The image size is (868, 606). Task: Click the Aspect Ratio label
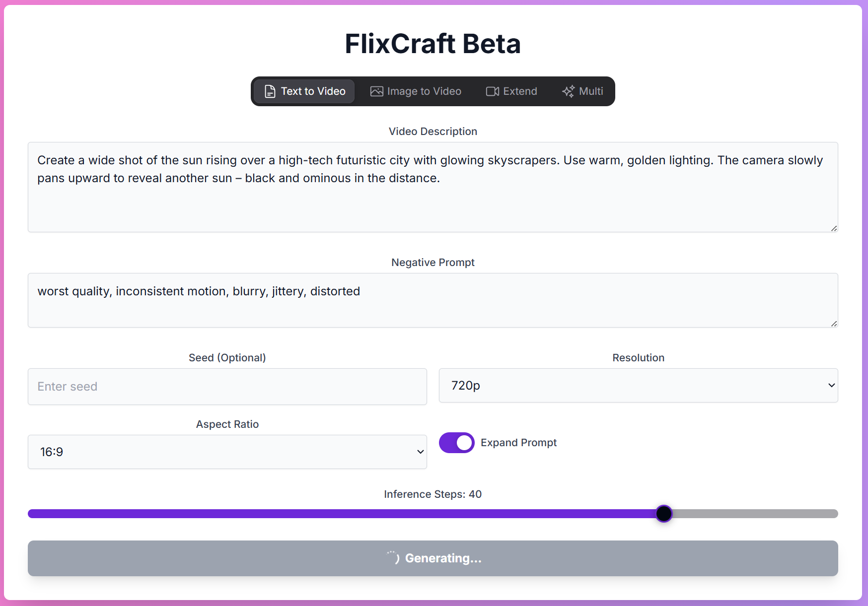[227, 424]
